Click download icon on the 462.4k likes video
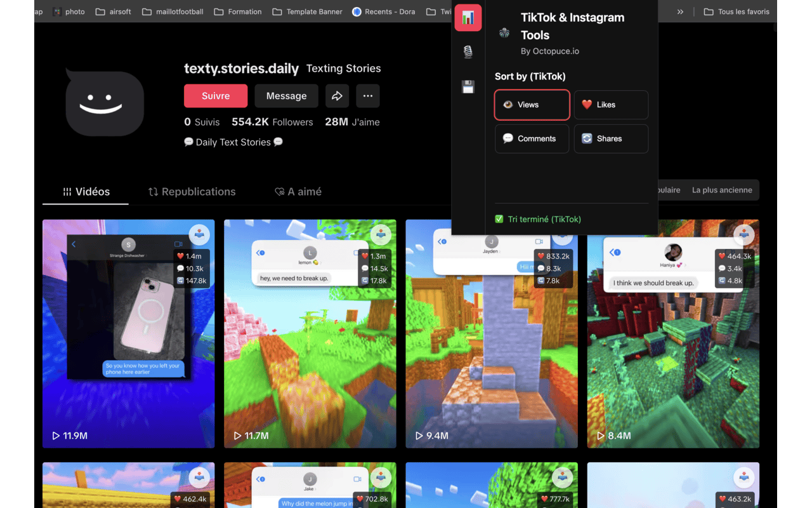The width and height of the screenshot is (812, 508). (200, 477)
